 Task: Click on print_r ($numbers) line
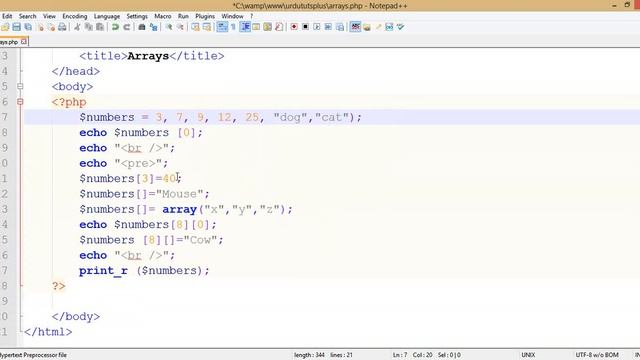[x=144, y=271]
